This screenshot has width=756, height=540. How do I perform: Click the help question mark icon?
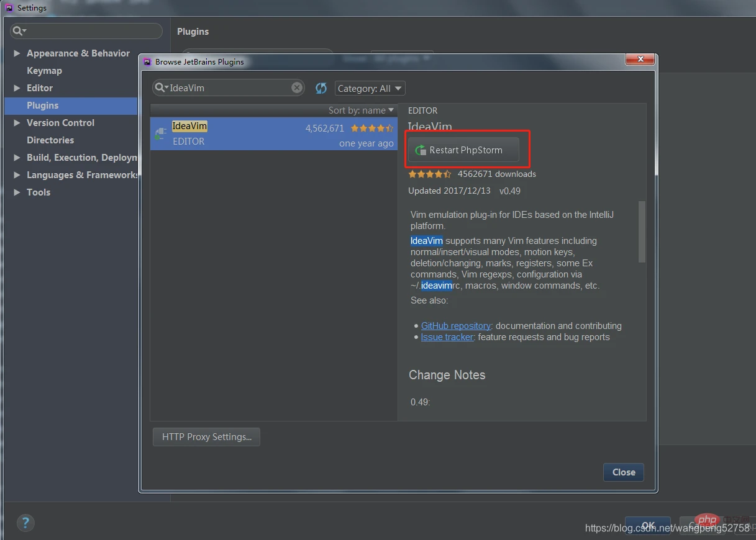25,523
